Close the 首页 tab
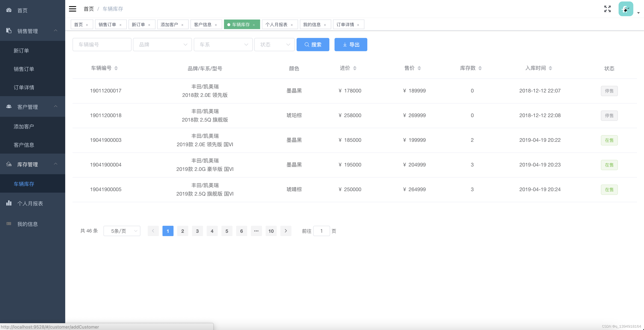 click(87, 25)
